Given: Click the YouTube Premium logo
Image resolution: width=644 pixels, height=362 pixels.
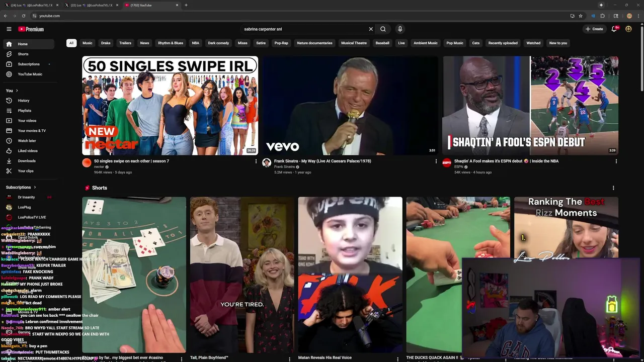Looking at the screenshot, I should click(31, 29).
